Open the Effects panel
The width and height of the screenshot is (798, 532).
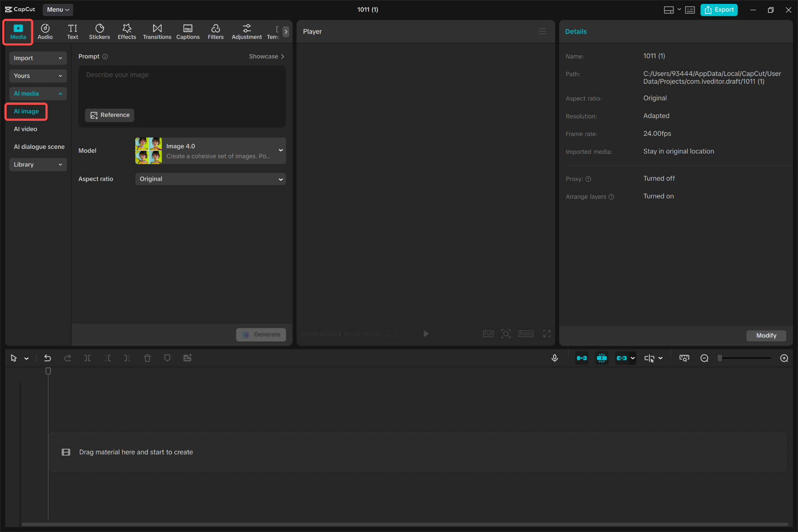point(127,31)
